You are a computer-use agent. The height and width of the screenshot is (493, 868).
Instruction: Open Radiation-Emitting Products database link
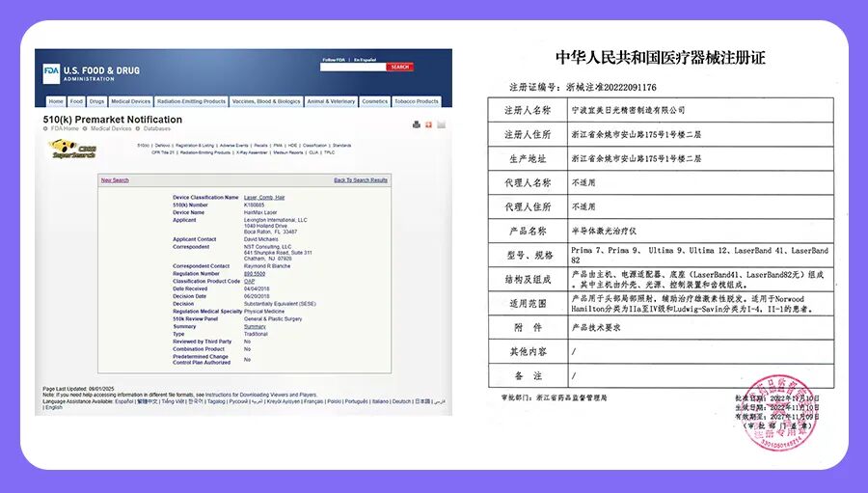coord(205,152)
